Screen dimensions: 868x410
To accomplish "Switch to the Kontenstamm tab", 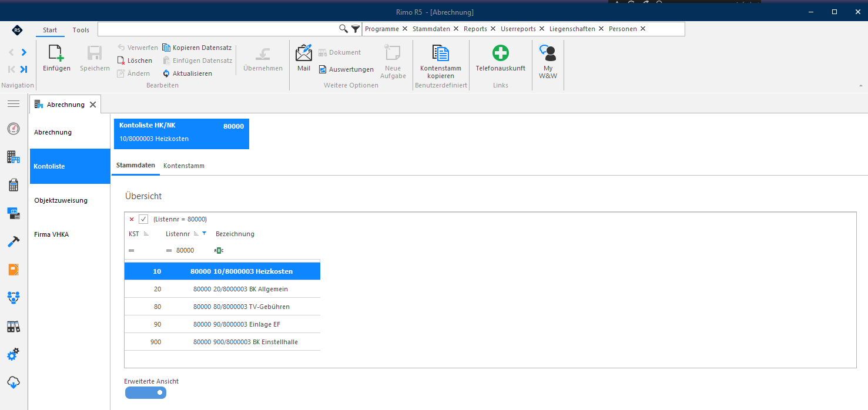I will tap(184, 166).
